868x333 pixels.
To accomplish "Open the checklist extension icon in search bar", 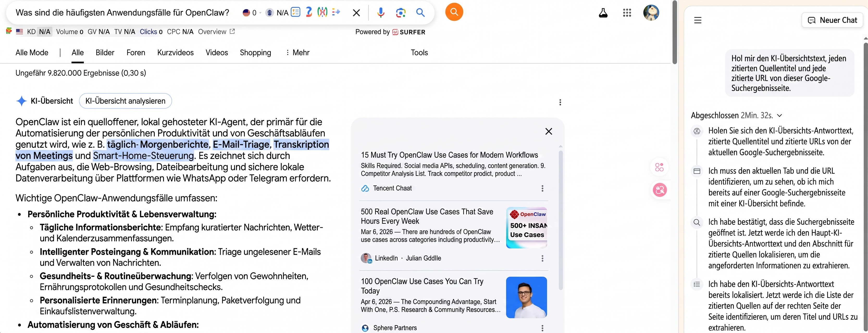I will (x=295, y=12).
